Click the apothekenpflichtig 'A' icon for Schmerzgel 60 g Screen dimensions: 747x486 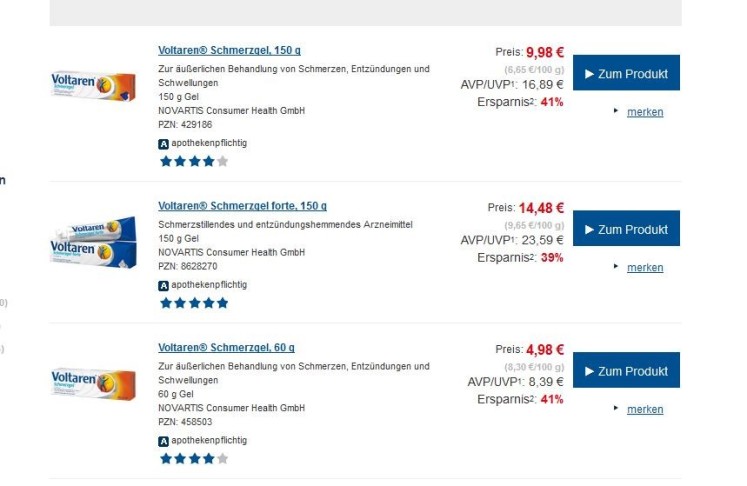click(x=164, y=441)
